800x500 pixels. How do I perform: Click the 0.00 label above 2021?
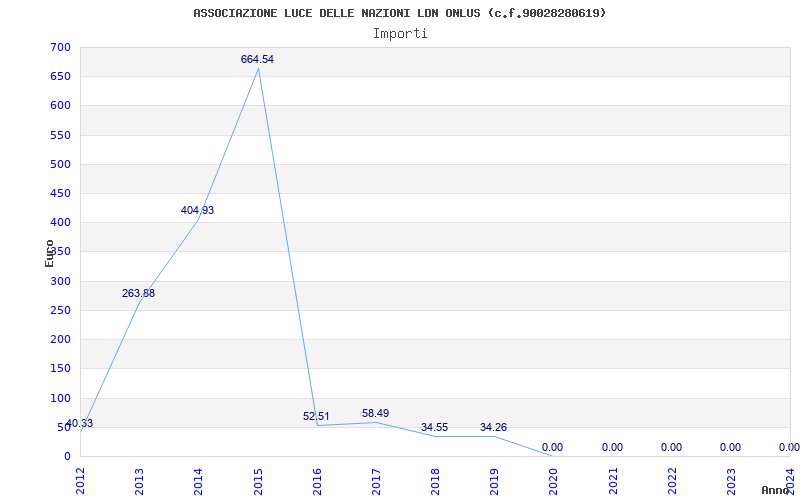point(612,447)
